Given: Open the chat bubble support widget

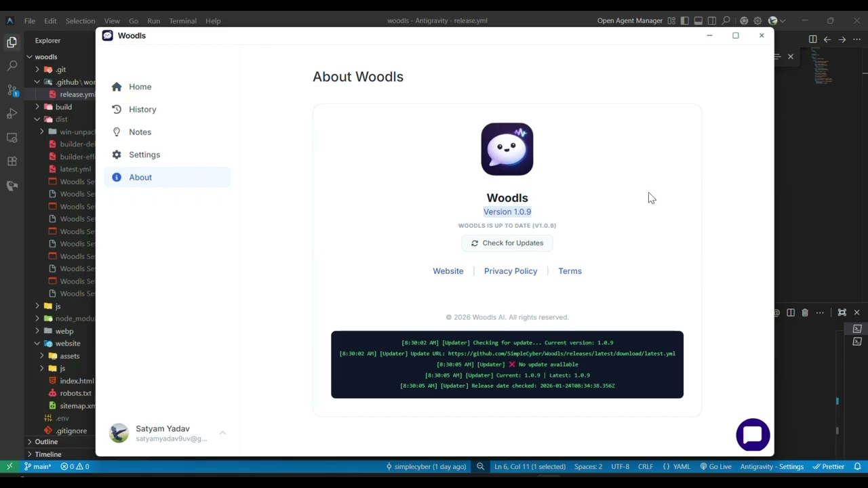Looking at the screenshot, I should (x=753, y=434).
